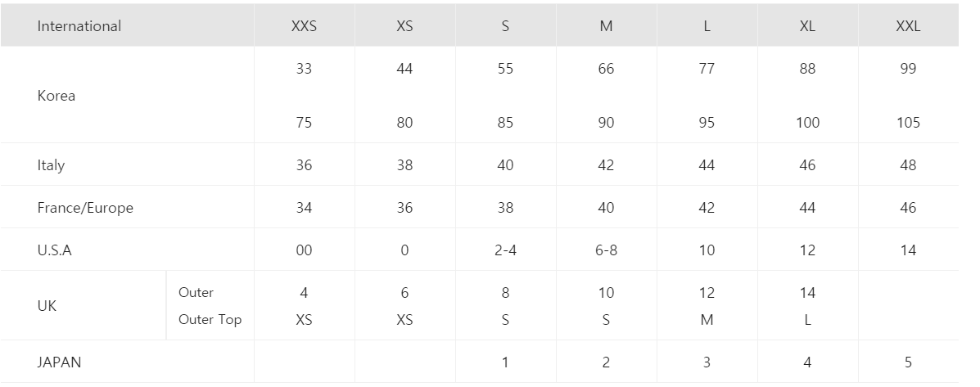Select the Italy row label
980x387 pixels.
click(51, 165)
